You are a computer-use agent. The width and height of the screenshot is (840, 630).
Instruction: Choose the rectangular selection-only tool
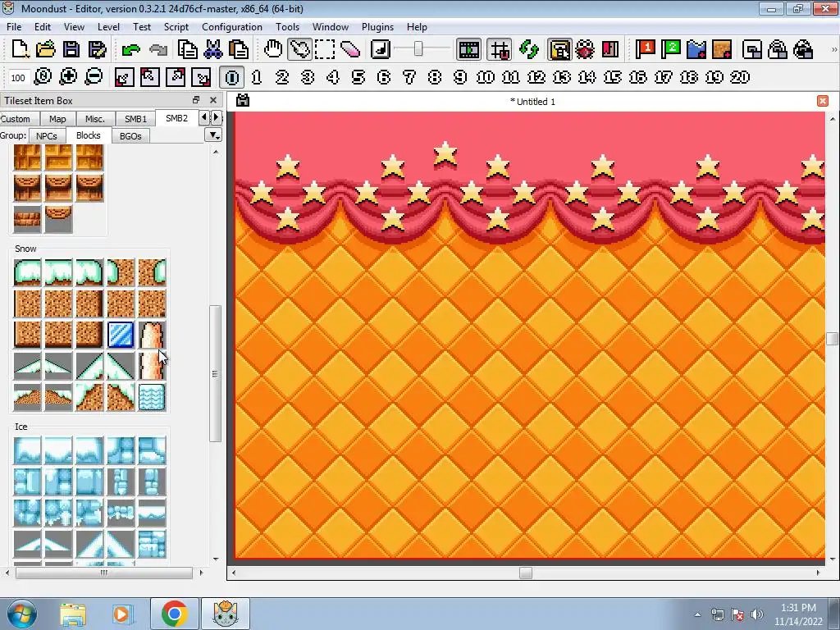(325, 49)
